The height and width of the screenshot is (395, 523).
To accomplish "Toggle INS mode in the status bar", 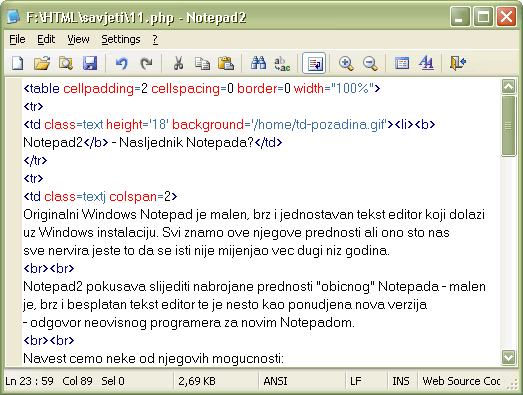I will click(x=401, y=381).
